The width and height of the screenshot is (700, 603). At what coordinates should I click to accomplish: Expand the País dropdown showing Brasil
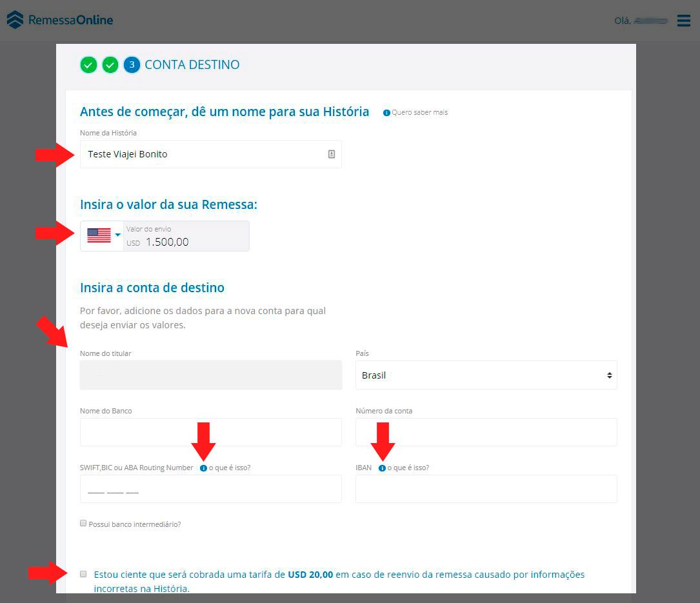[x=486, y=375]
